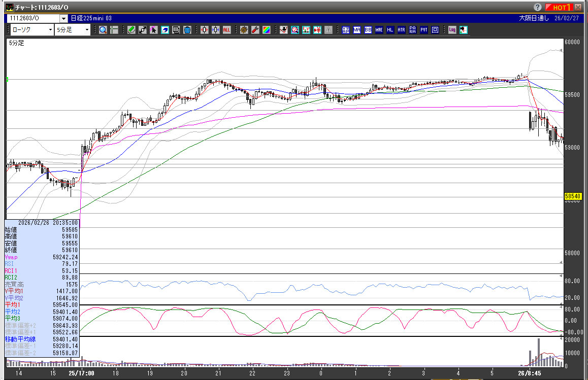Viewport: 588px width, 380px height.
Task: Expand the 111.2603/O symbol dropdown arrow
Action: (63, 18)
